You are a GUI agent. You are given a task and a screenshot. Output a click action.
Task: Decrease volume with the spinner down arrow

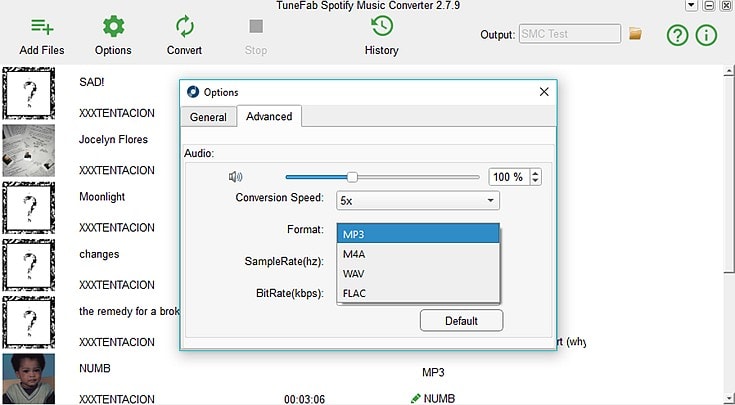(536, 181)
